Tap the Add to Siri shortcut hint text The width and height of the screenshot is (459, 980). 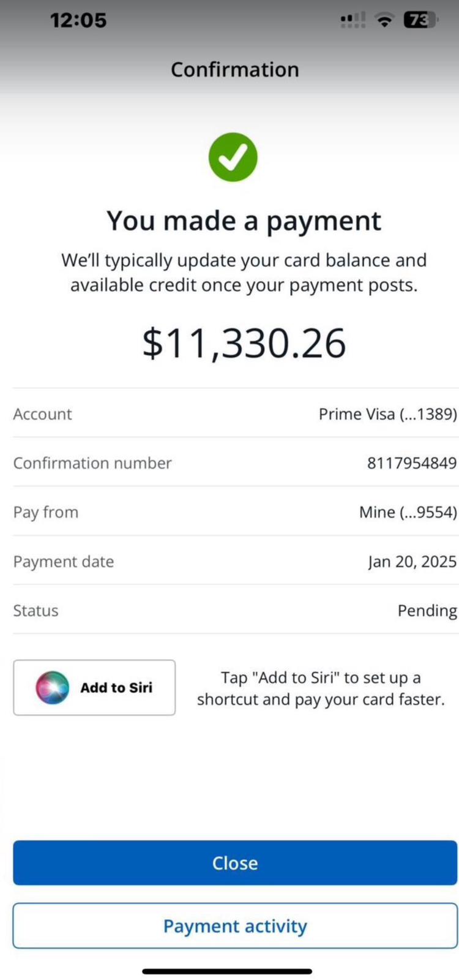pyautogui.click(x=321, y=688)
